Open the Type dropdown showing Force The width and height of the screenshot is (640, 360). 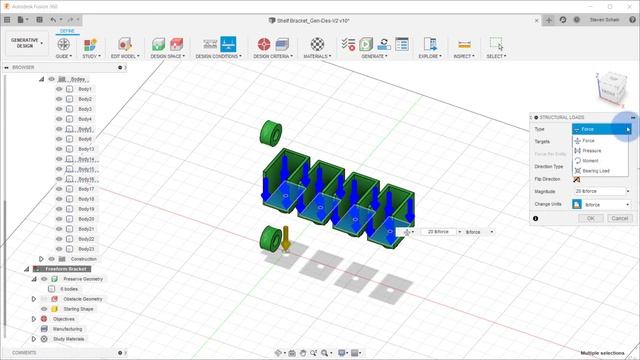602,129
